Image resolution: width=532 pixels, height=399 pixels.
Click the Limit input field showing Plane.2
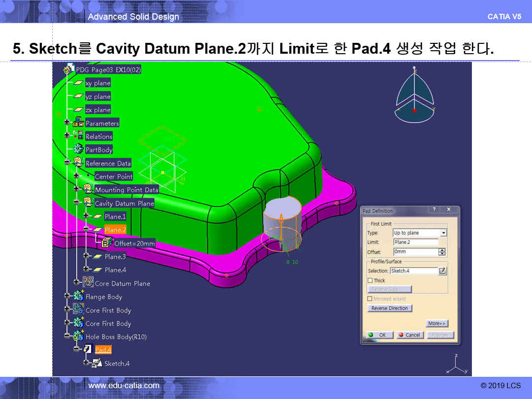[x=416, y=242]
